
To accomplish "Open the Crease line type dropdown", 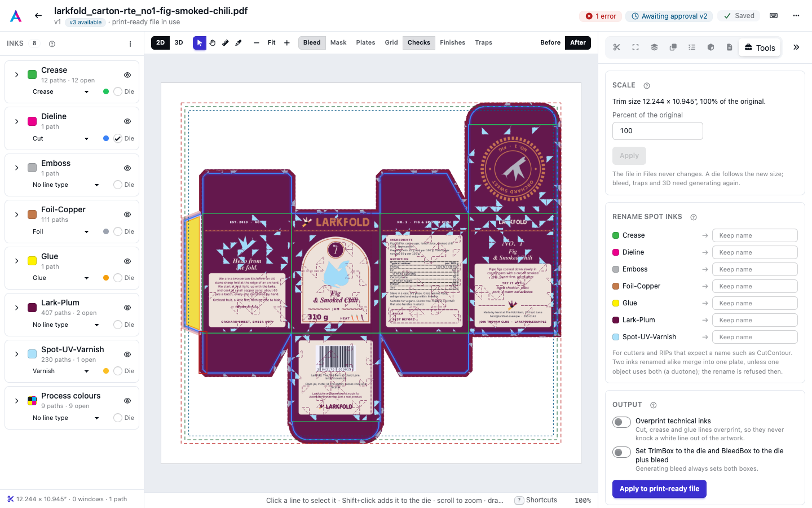I will click(x=60, y=91).
